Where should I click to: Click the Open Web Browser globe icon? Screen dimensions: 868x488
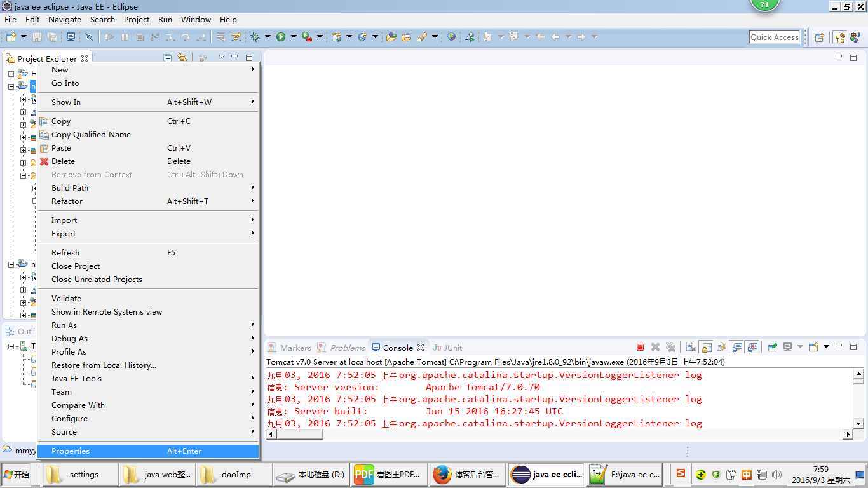coord(451,37)
